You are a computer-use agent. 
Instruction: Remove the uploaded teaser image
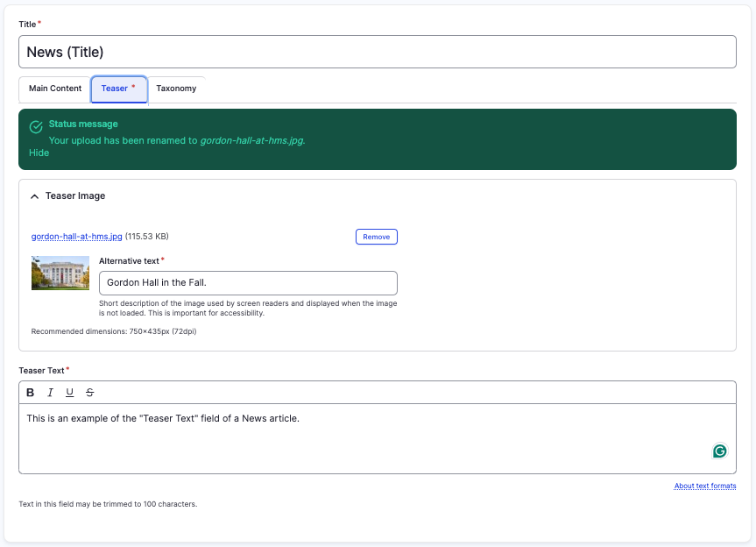tap(376, 237)
